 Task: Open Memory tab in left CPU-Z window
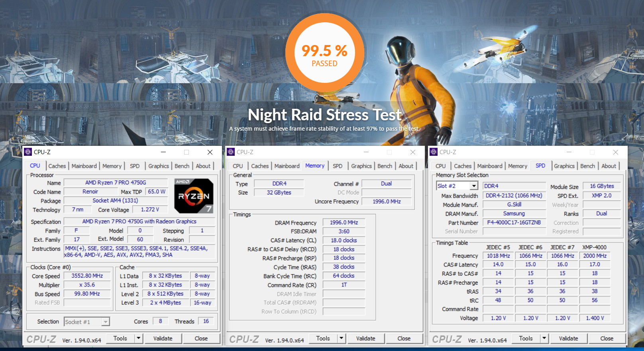point(112,166)
